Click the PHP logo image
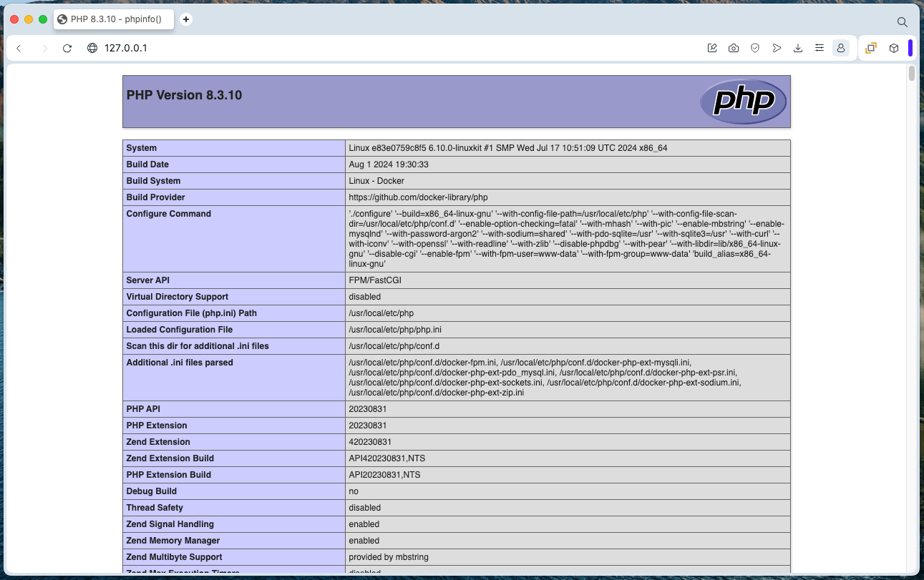The height and width of the screenshot is (580, 924). (743, 102)
